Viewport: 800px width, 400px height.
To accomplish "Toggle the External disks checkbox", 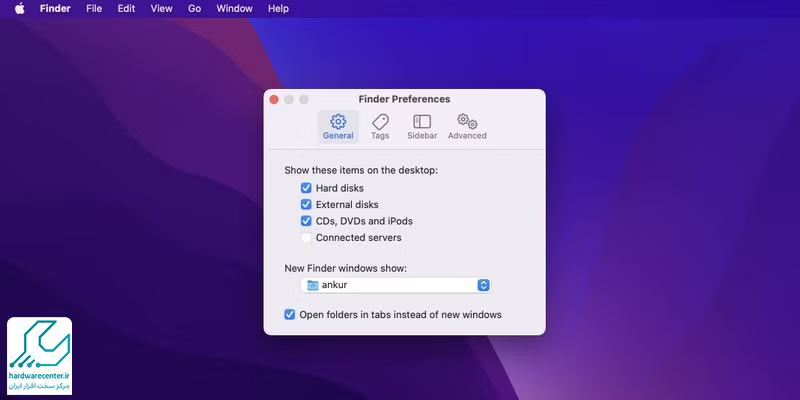I will pos(307,205).
